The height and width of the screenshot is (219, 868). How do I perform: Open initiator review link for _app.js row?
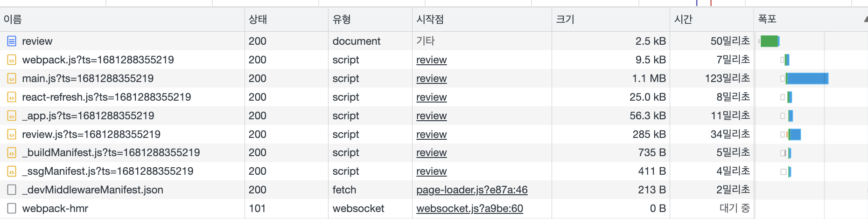[x=431, y=116]
